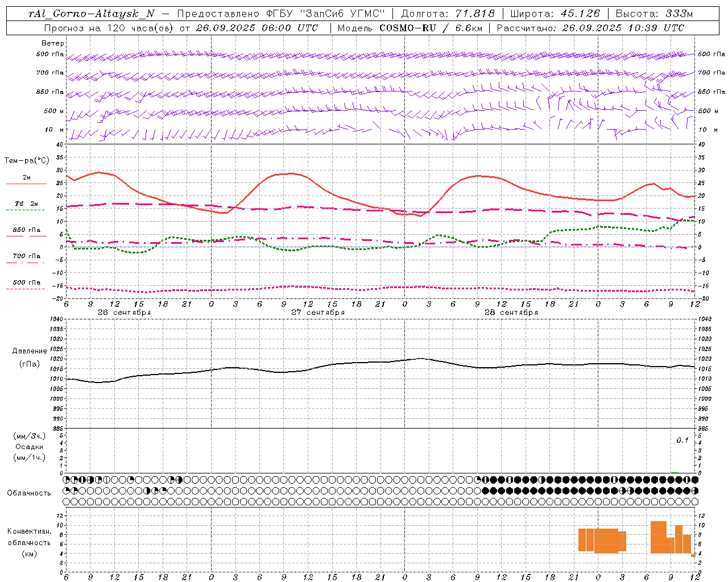The image size is (728, 582).
Task: Click the 10 м wind level label on left
Action: [54, 130]
